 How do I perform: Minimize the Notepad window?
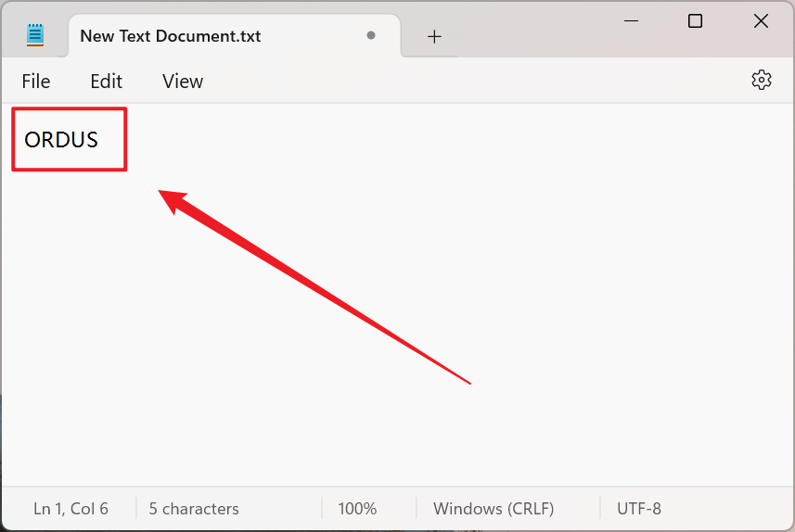(x=629, y=21)
